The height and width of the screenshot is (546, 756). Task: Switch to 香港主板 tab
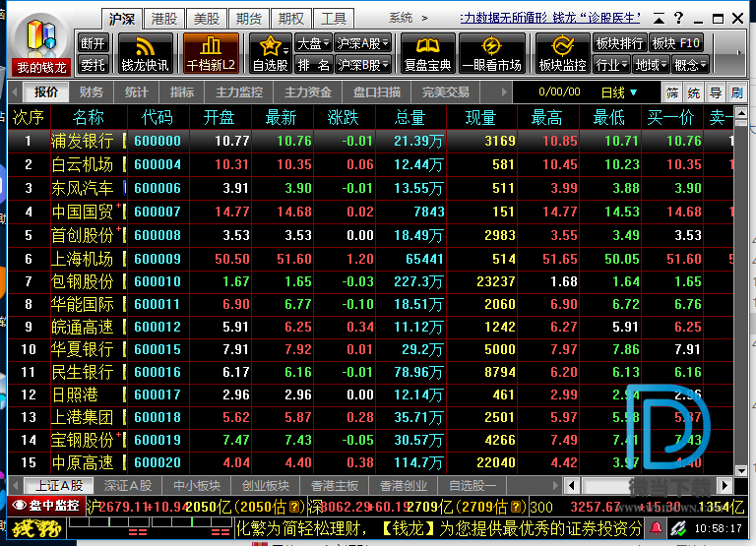(334, 485)
